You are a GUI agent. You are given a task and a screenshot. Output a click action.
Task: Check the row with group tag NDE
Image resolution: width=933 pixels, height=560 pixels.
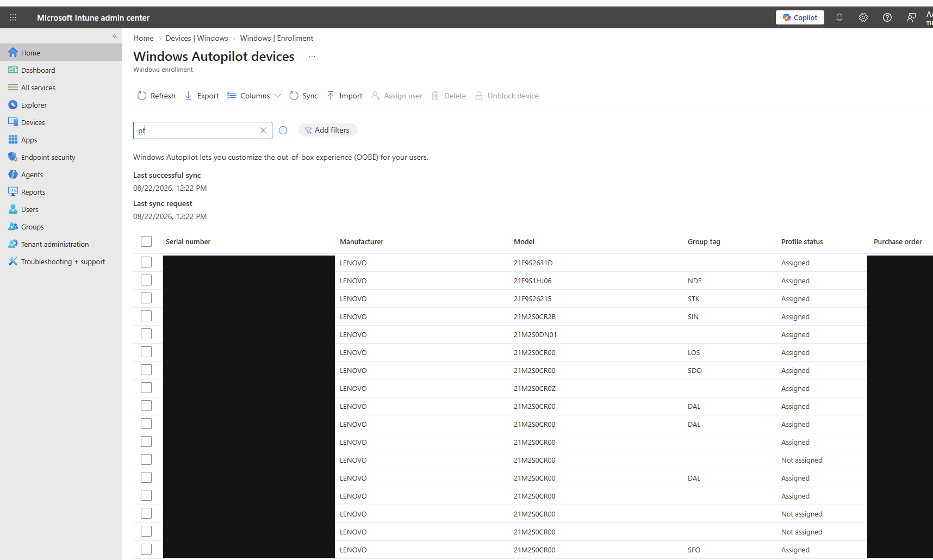(146, 280)
